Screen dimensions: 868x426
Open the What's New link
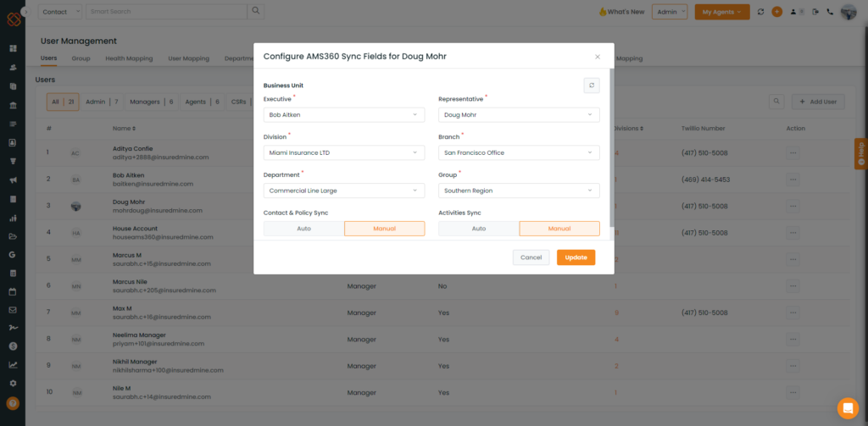click(621, 12)
